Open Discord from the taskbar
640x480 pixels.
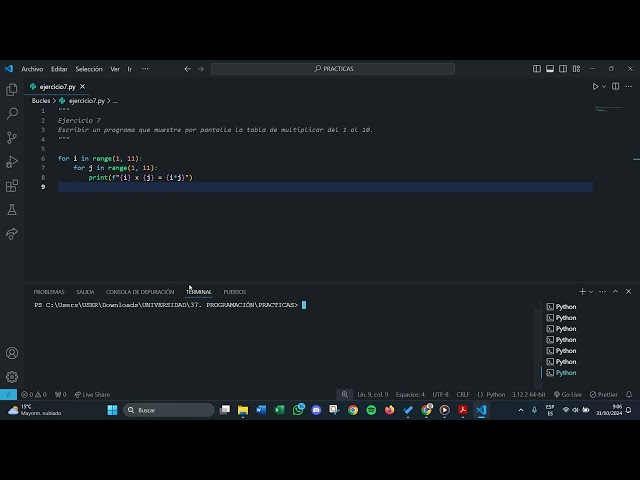tap(316, 410)
